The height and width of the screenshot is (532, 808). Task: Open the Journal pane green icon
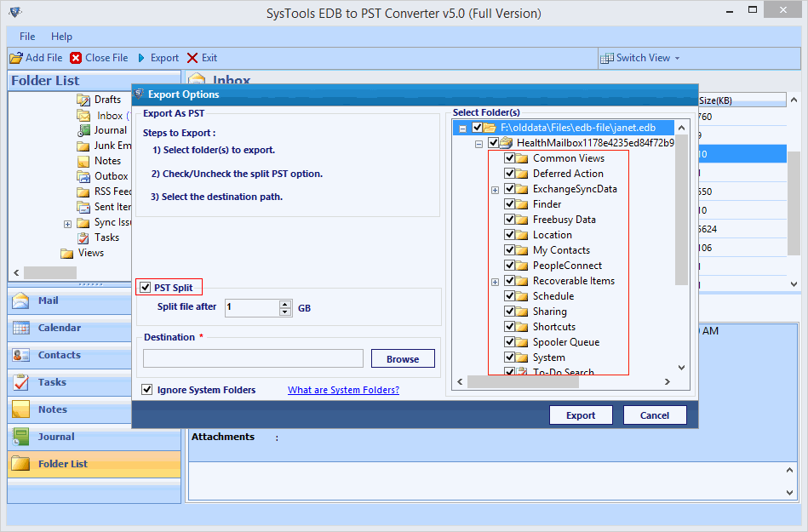pyautogui.click(x=20, y=437)
